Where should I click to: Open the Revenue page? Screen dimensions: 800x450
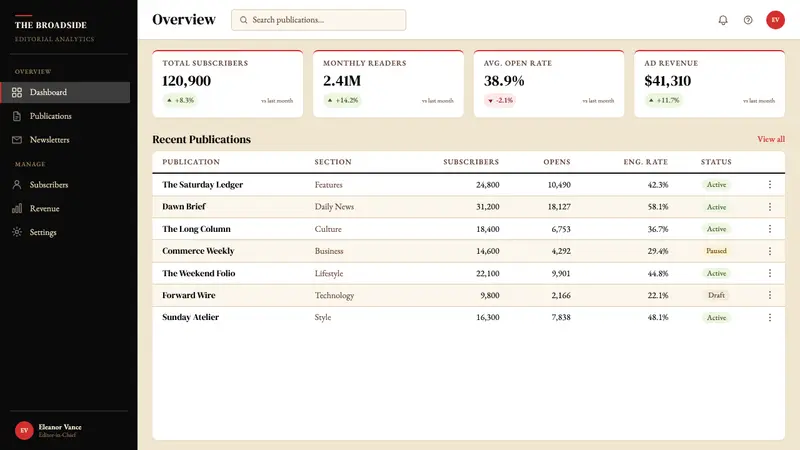point(65,208)
